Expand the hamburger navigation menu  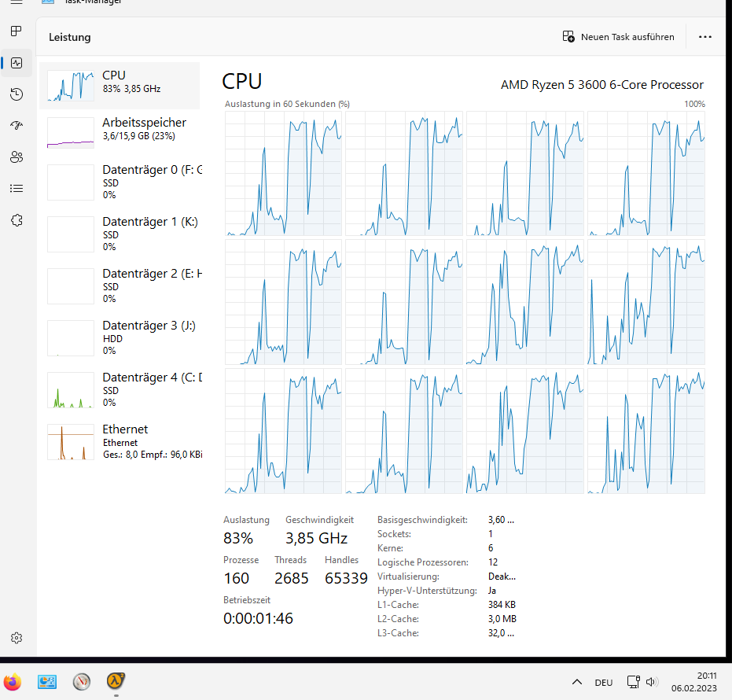click(17, 2)
